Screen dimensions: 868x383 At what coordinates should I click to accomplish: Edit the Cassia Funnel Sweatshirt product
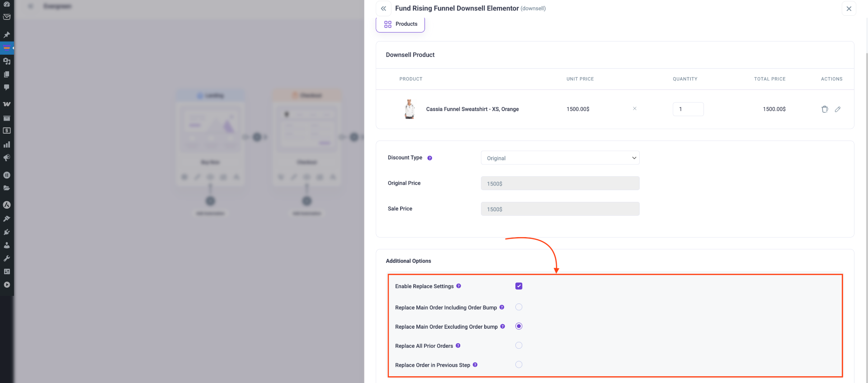[x=838, y=109]
